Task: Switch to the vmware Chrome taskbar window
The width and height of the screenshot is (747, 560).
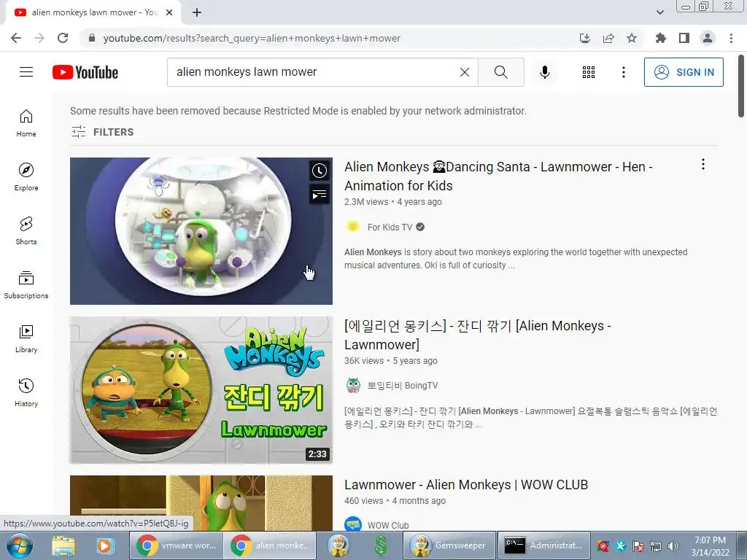Action: [x=176, y=545]
